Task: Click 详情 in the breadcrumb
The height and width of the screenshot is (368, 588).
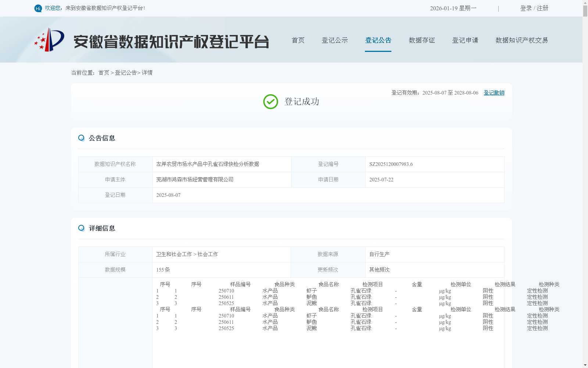Action: click(x=147, y=72)
